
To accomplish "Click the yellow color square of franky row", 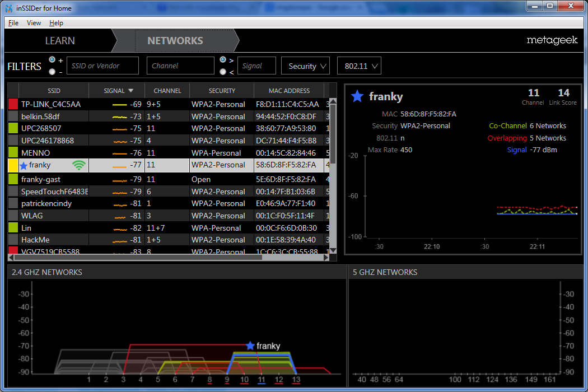I will pyautogui.click(x=13, y=165).
